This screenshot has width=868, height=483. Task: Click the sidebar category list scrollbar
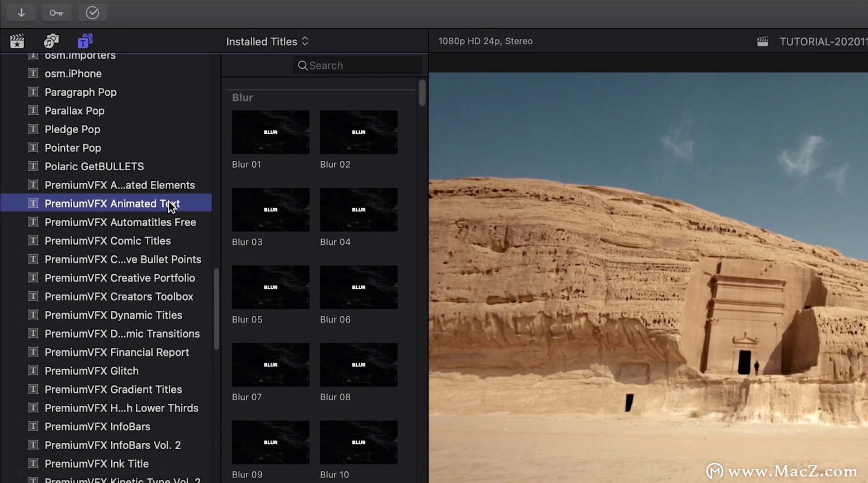click(x=217, y=309)
